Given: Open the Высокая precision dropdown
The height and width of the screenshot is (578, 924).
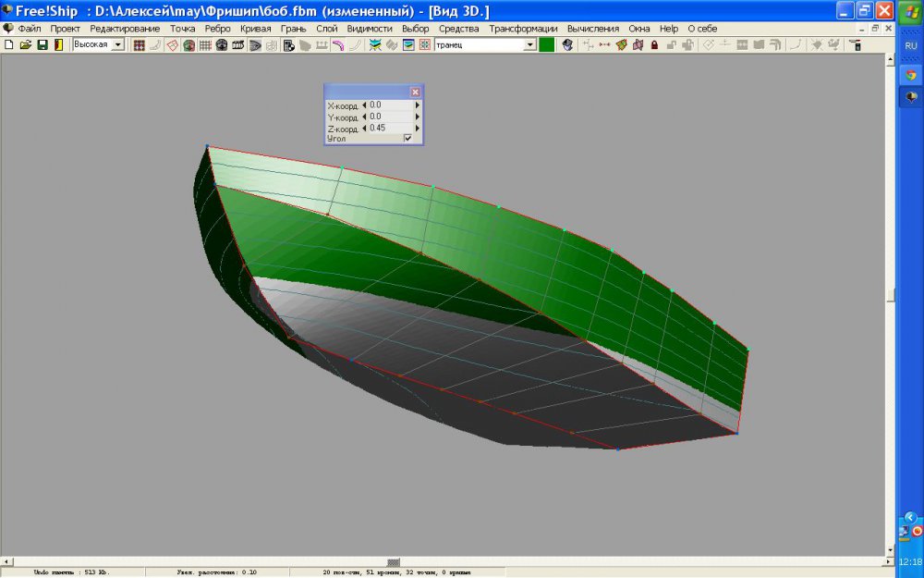Looking at the screenshot, I should [x=117, y=44].
